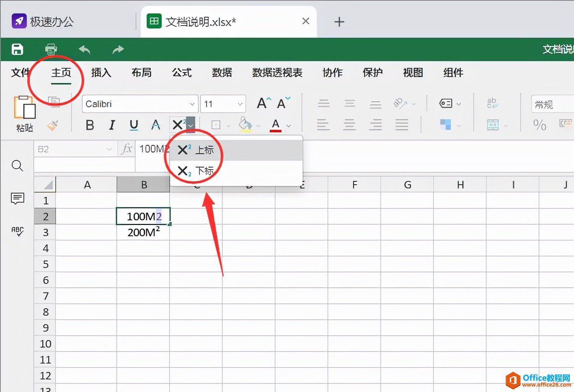Click the Redo arrow icon
Screen dimensions: 574x392
click(117, 49)
